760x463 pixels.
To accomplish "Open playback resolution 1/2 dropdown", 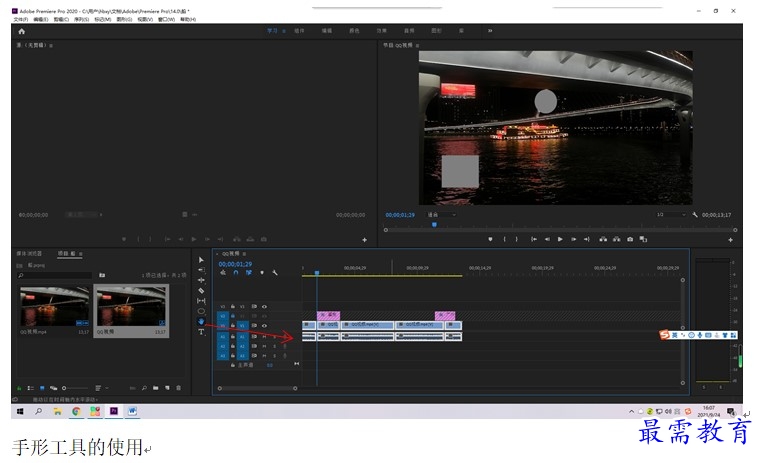I will [671, 215].
